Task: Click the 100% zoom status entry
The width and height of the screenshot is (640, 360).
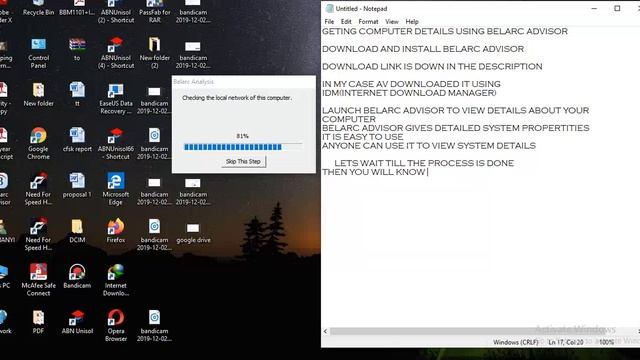Action: [607, 342]
